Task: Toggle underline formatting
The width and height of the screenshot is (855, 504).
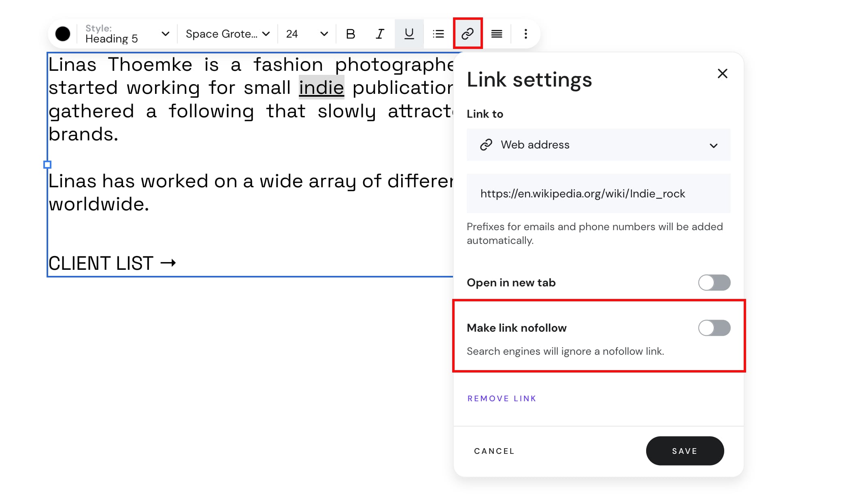Action: [x=409, y=34]
